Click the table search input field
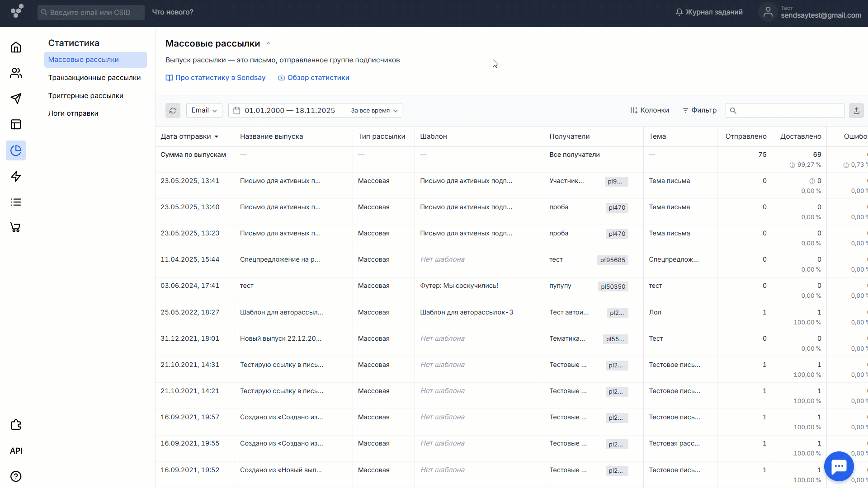Viewport: 868px width, 488px height. (x=785, y=110)
